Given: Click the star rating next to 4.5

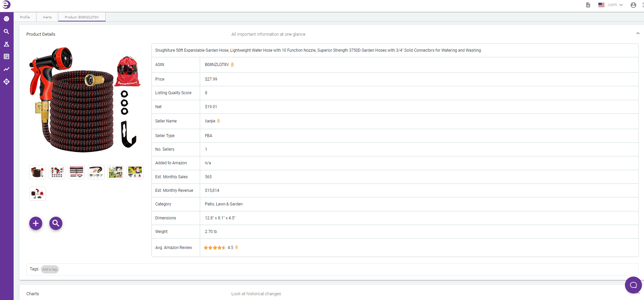Looking at the screenshot, I should (x=215, y=248).
